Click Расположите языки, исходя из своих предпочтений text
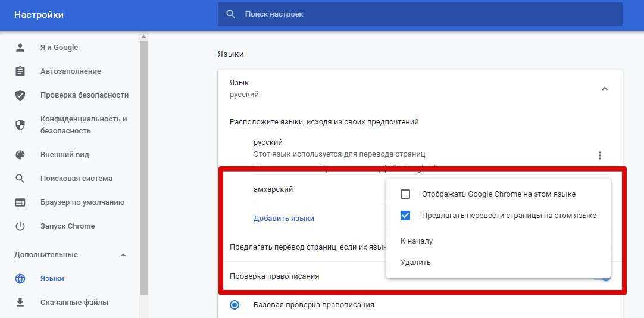The width and height of the screenshot is (644, 318). pos(324,122)
